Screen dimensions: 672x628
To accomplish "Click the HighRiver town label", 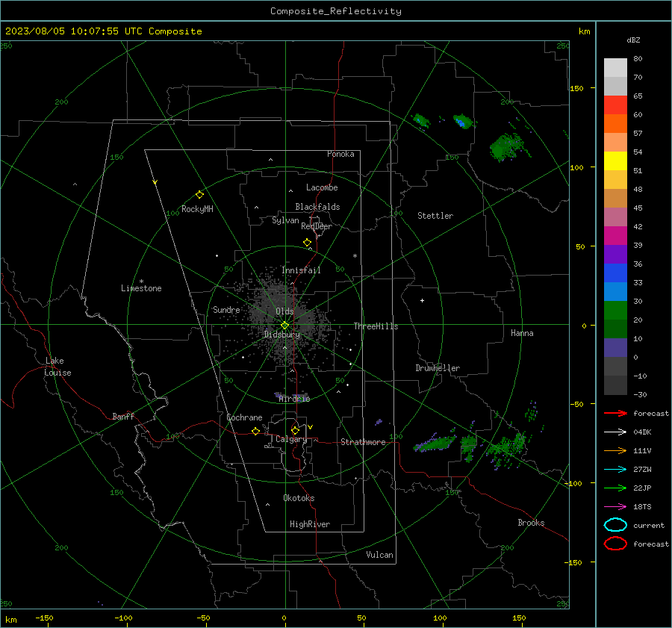I will click(310, 524).
